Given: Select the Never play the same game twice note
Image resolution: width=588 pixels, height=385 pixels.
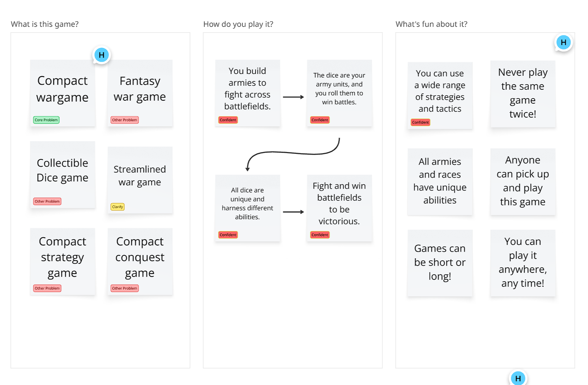Looking at the screenshot, I should 523,94.
